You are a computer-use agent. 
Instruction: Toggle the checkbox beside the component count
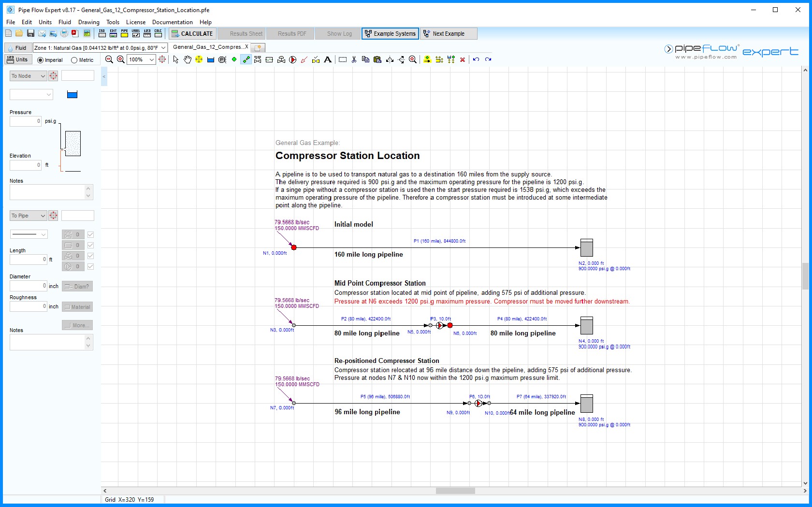click(90, 246)
